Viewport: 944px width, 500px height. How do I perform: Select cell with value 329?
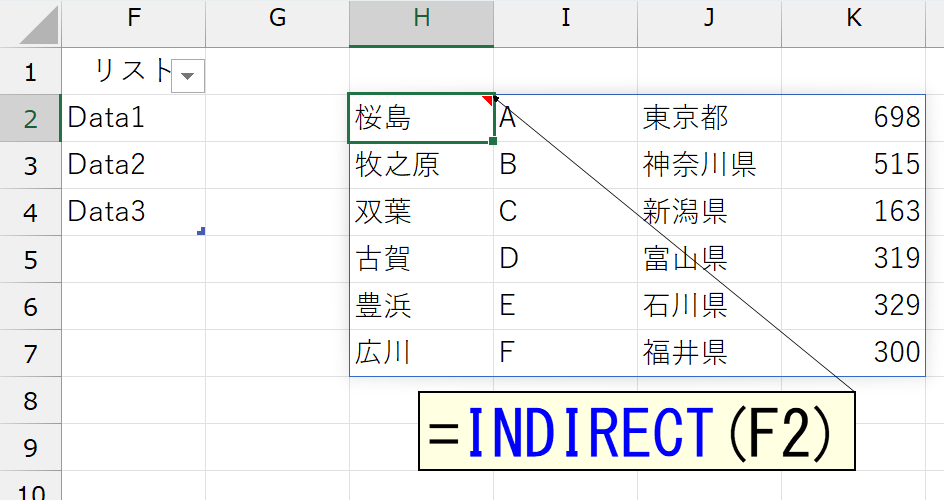click(853, 306)
